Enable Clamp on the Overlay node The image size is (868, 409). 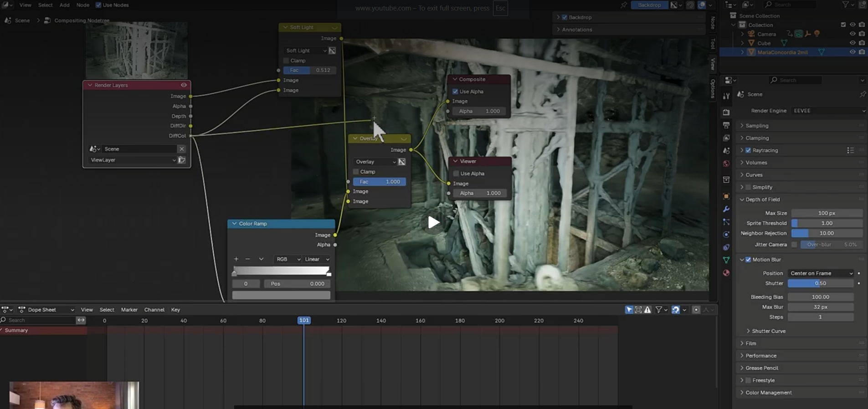pos(356,172)
